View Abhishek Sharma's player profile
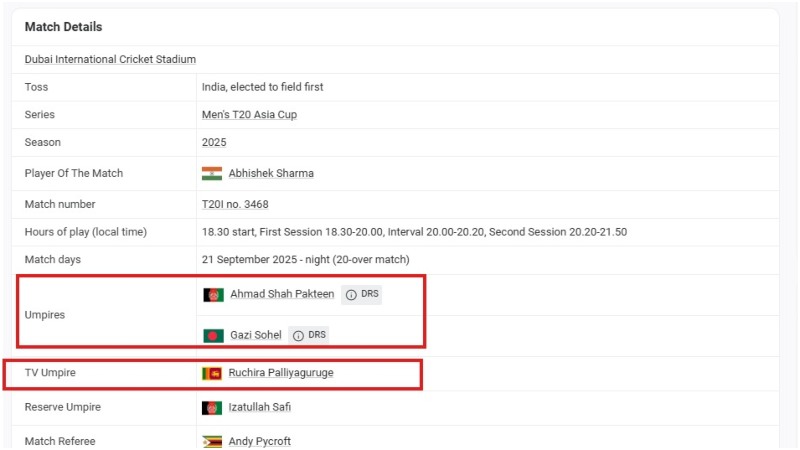This screenshot has width=800, height=450. 271,173
